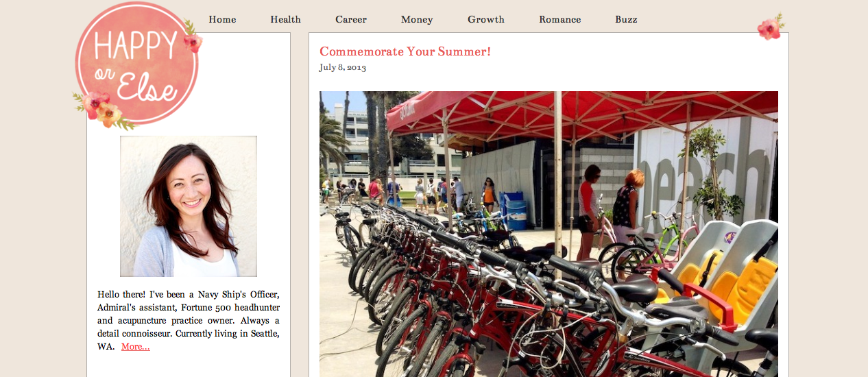The height and width of the screenshot is (377, 868).
Task: Go to the Health section
Action: tap(285, 19)
